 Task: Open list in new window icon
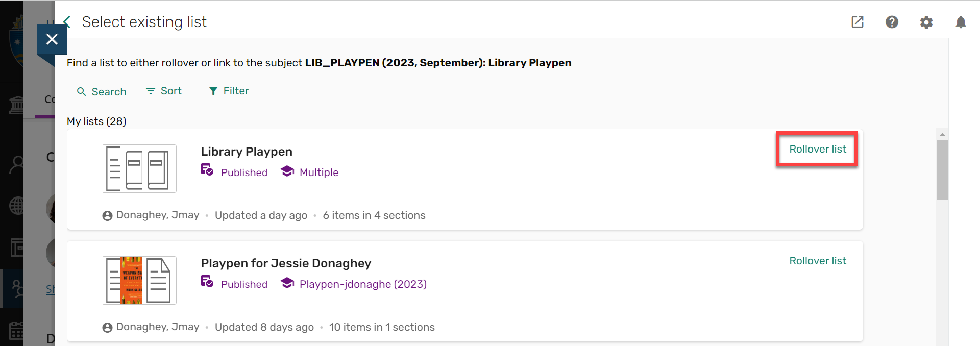coord(857,22)
